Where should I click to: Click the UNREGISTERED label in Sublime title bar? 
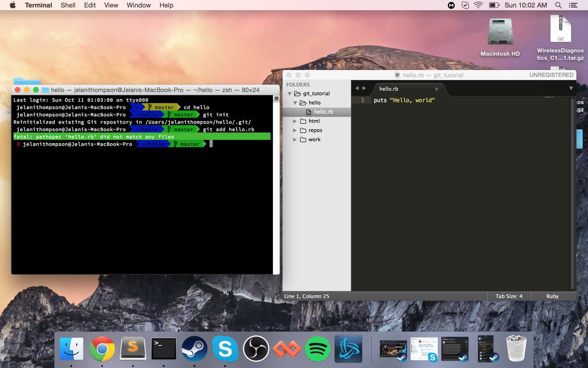pos(551,75)
